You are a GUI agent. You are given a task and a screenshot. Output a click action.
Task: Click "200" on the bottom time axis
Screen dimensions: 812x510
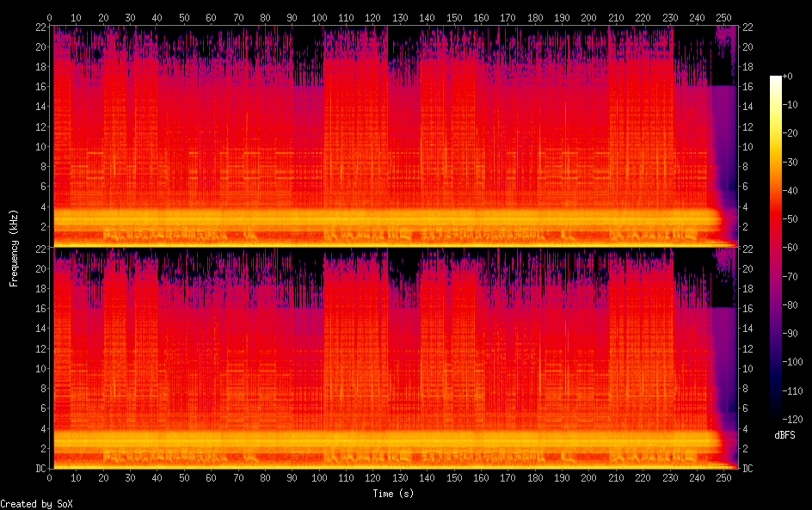point(589,478)
